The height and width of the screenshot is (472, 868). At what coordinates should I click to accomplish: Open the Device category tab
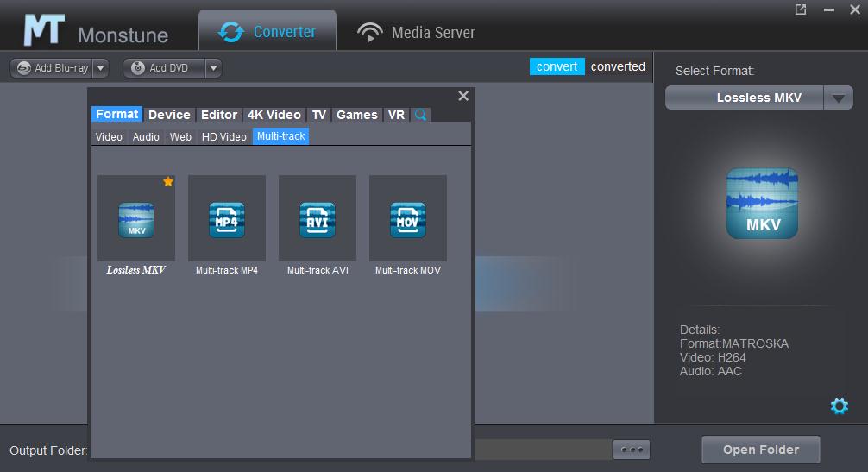(169, 115)
